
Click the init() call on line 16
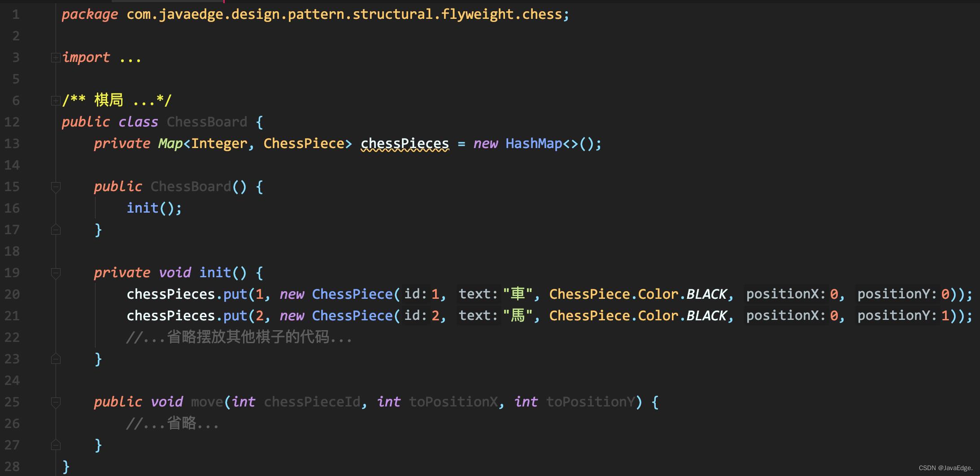[142, 208]
